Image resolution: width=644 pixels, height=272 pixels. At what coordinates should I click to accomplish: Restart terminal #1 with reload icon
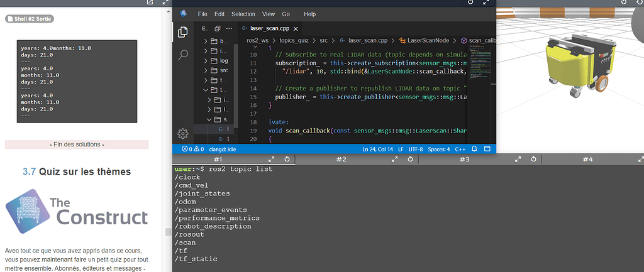[287, 160]
